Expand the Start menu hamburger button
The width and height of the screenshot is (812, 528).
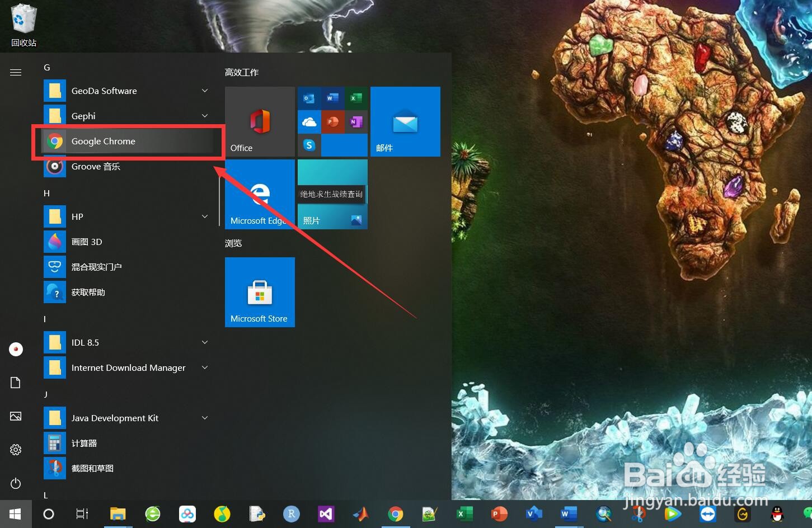[x=16, y=72]
